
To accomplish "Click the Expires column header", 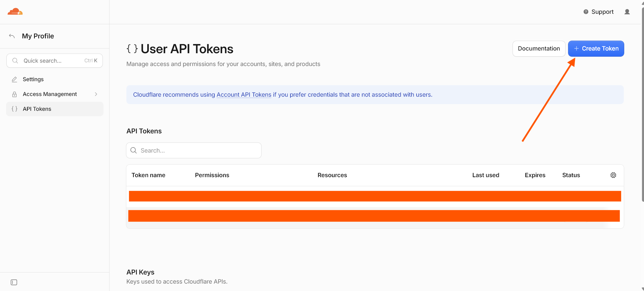I will pos(535,175).
